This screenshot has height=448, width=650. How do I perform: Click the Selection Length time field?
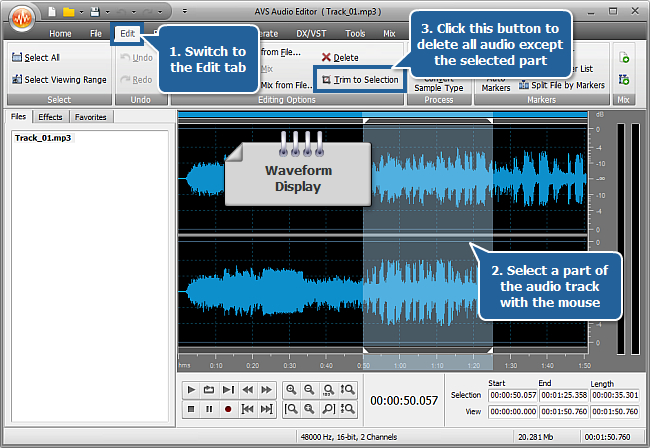click(x=615, y=395)
